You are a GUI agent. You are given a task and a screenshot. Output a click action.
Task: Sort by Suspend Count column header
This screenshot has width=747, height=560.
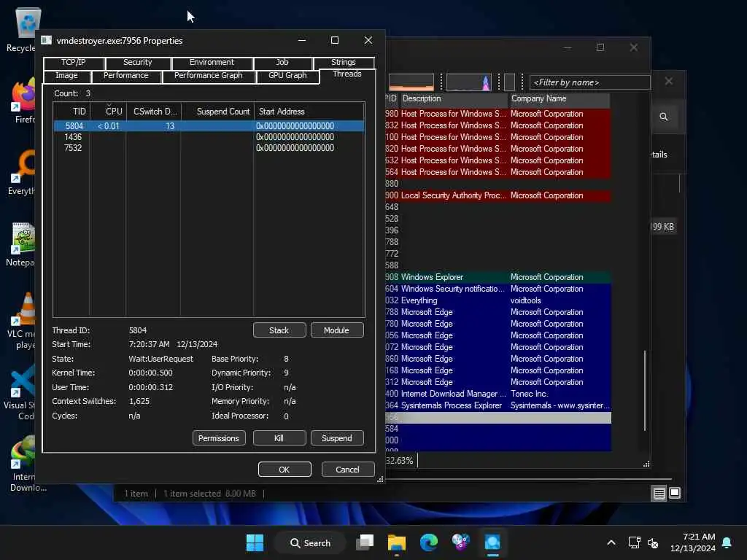coord(217,112)
